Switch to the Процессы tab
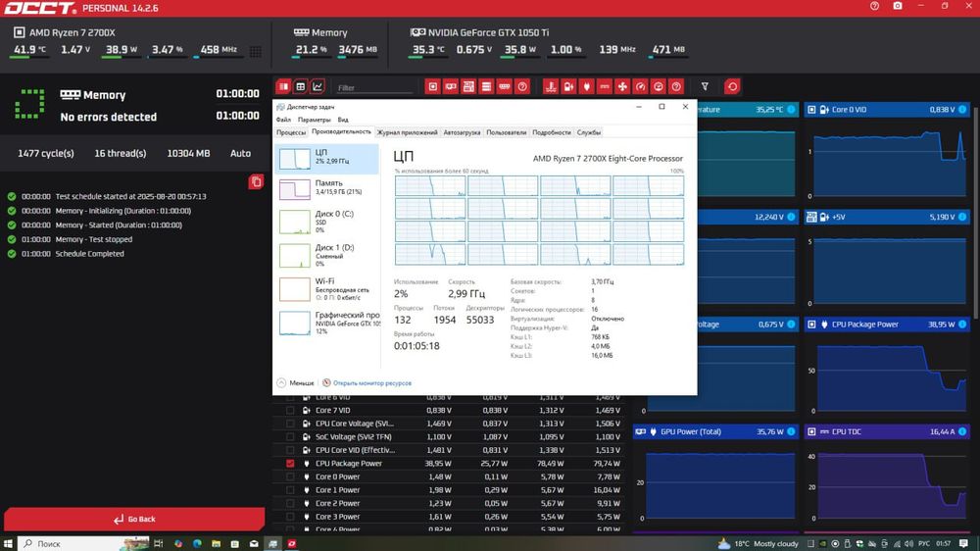 click(x=291, y=132)
